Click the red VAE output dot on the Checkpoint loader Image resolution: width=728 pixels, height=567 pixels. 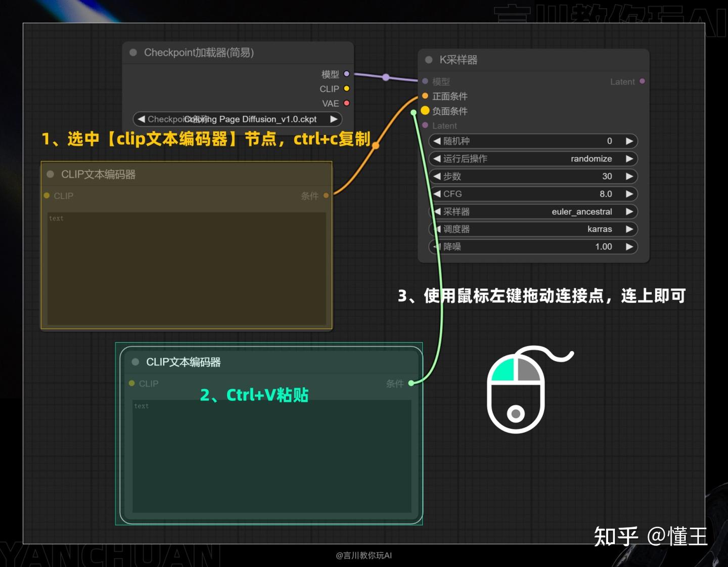click(346, 103)
